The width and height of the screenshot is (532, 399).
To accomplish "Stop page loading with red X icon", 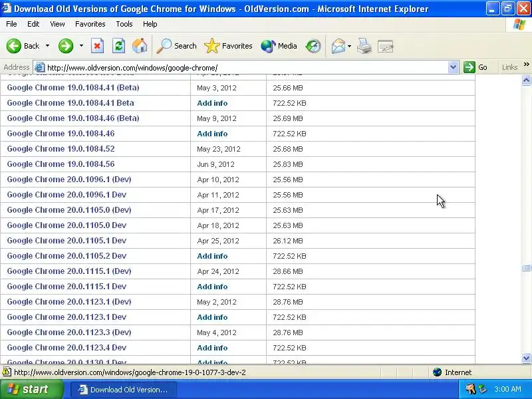I will [x=97, y=46].
